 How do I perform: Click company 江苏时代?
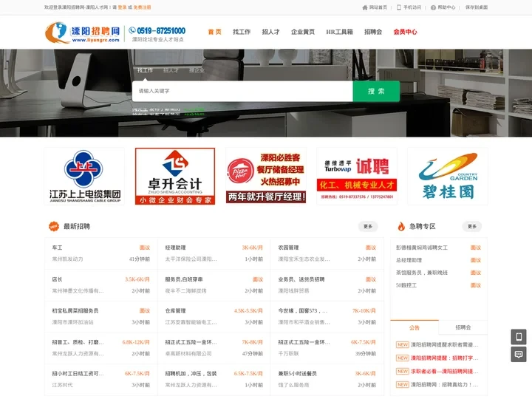[62, 385]
